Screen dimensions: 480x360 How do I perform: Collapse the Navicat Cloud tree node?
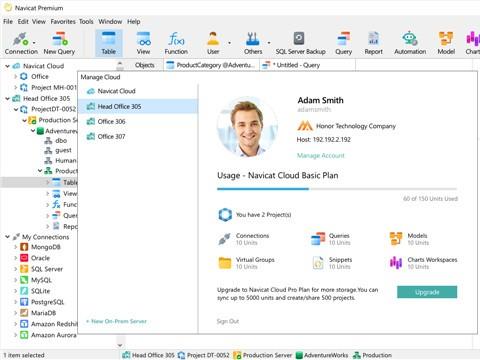(7, 66)
